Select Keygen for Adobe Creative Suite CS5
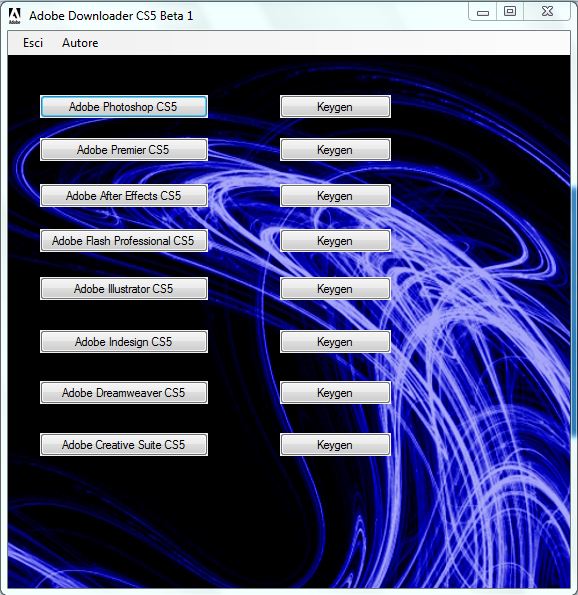The image size is (578, 595). point(335,444)
